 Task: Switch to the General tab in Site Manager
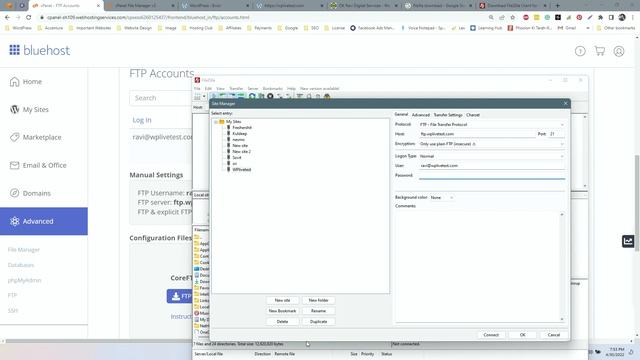pyautogui.click(x=401, y=114)
